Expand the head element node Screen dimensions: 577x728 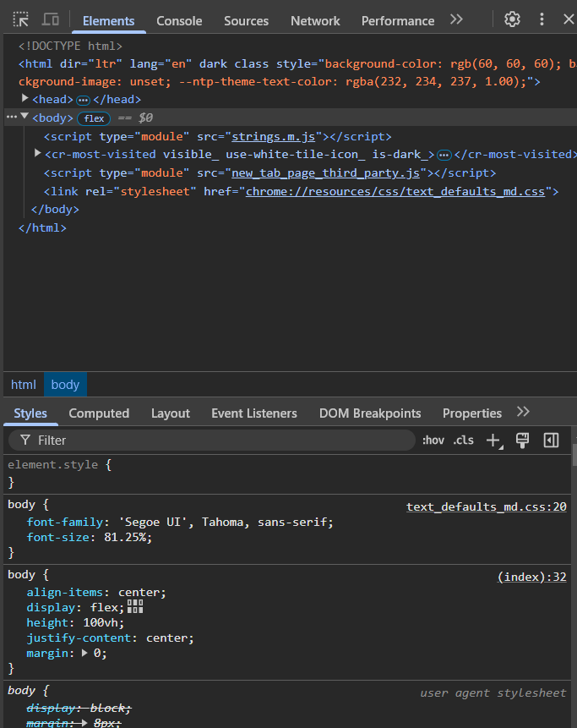click(25, 98)
